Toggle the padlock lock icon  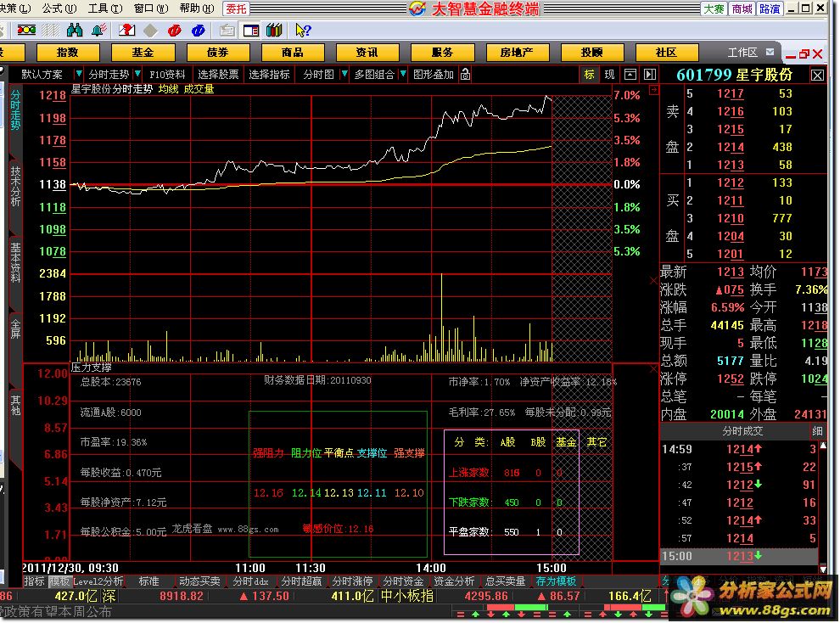(x=466, y=75)
